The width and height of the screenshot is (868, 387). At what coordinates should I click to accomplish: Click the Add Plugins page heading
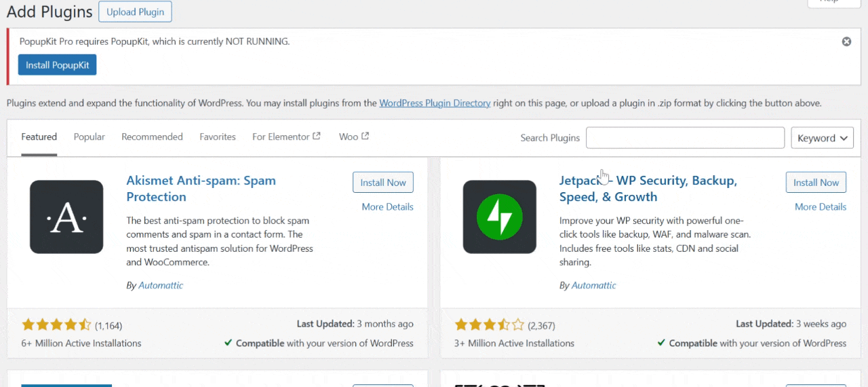[50, 12]
